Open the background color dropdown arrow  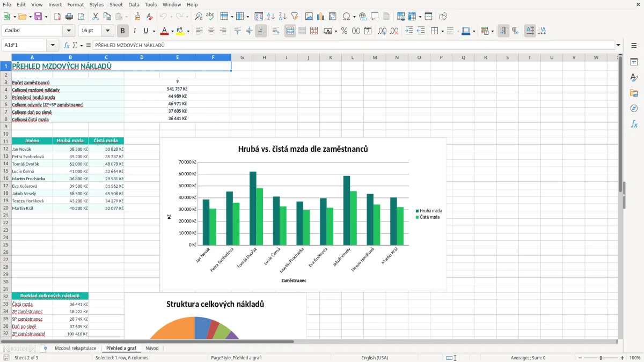click(x=188, y=31)
